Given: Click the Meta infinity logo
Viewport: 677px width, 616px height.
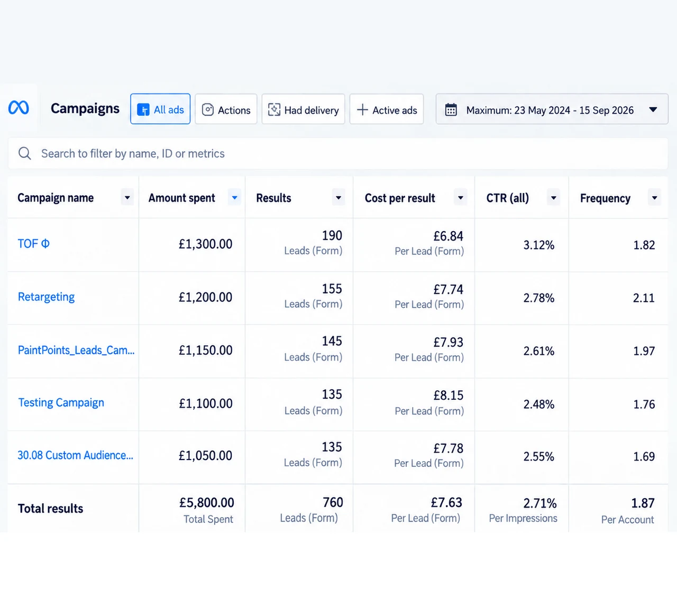Looking at the screenshot, I should 19,108.
